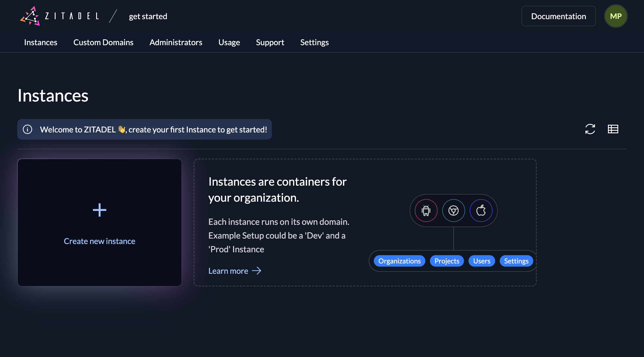Viewport: 644px width, 357px height.
Task: Open the 'get started' organization selector
Action: pyautogui.click(x=148, y=16)
